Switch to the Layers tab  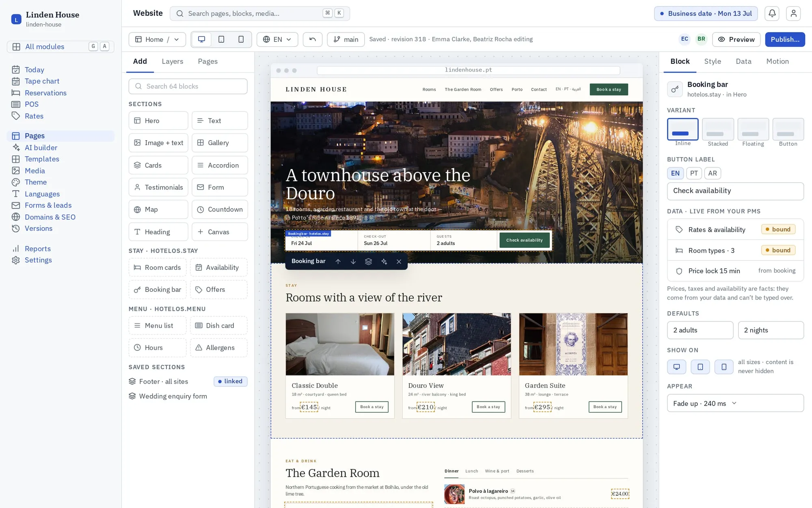(173, 61)
